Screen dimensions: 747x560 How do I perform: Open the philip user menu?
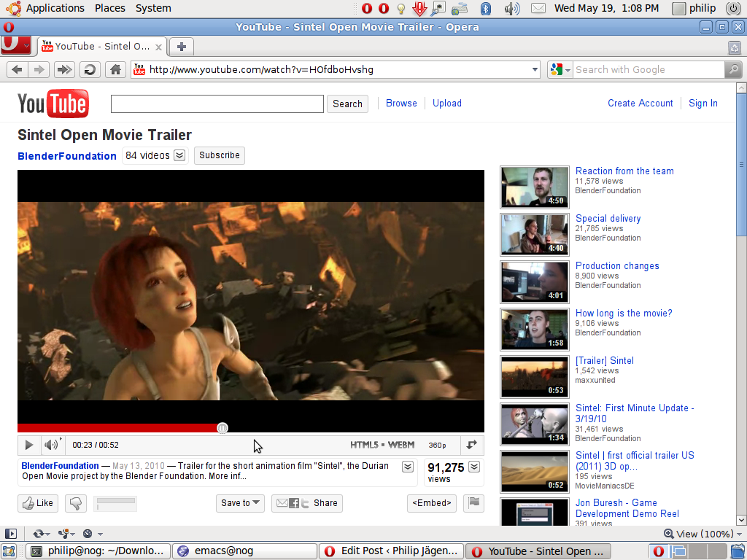click(694, 8)
